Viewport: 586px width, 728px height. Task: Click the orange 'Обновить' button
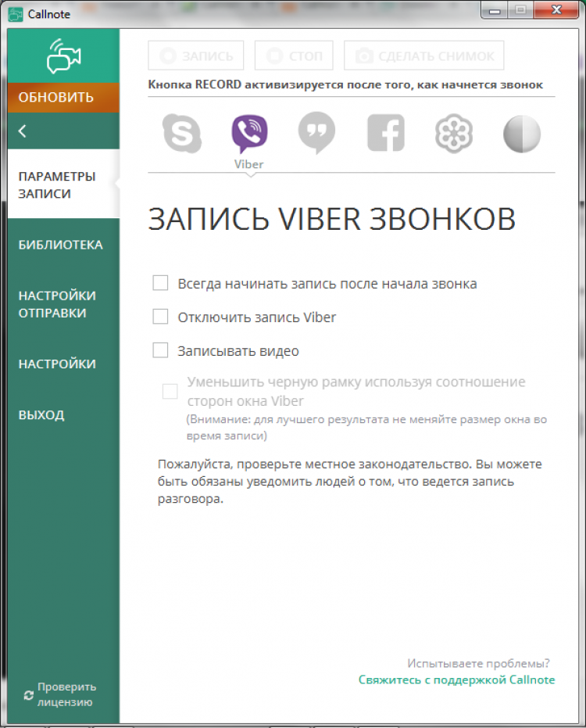63,98
